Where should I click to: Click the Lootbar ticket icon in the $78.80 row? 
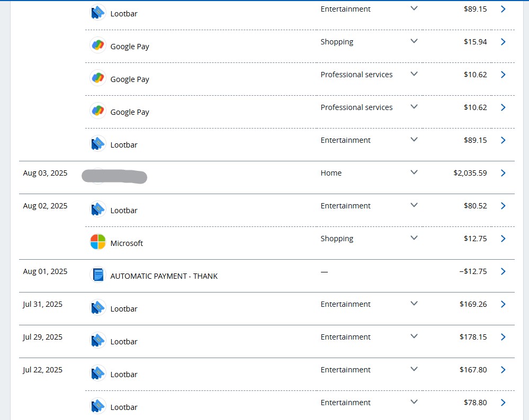(x=98, y=406)
